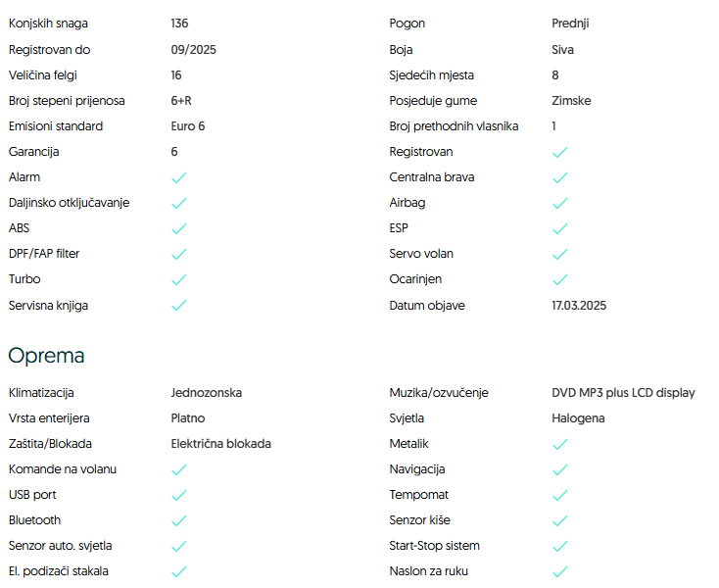
Task: Click the USB port checkmark icon
Action: coord(179,495)
